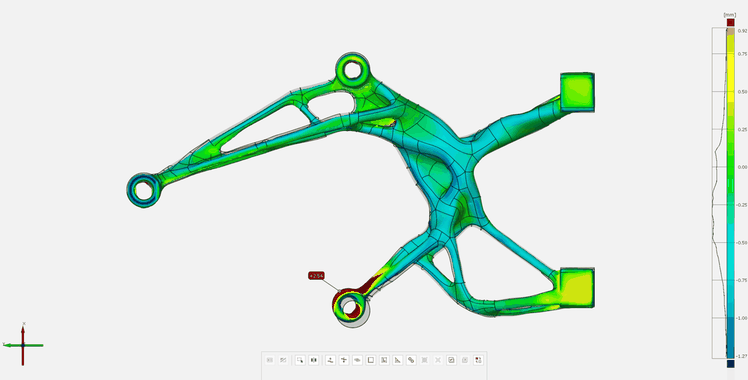
Task: Click the 0.00 legend value
Action: click(742, 167)
